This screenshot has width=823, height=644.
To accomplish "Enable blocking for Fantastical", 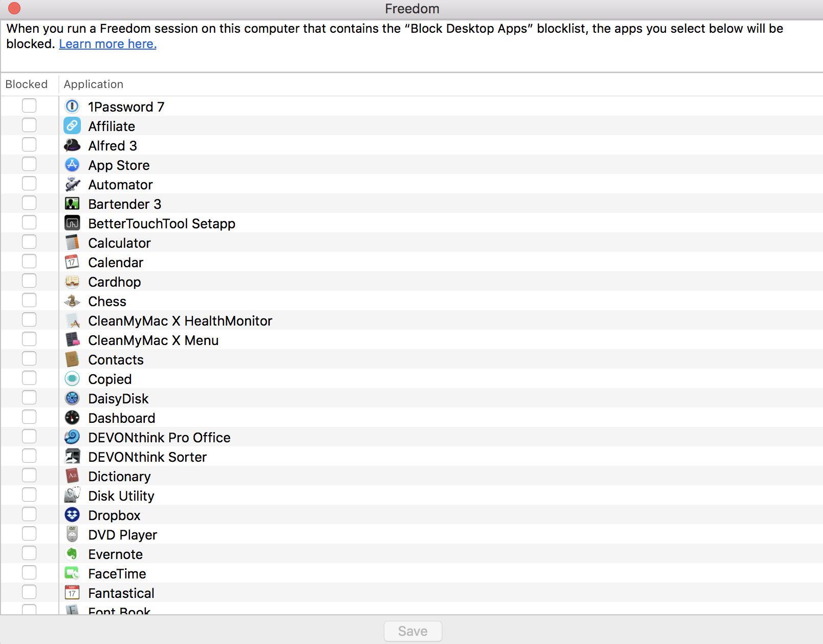I will pos(29,592).
